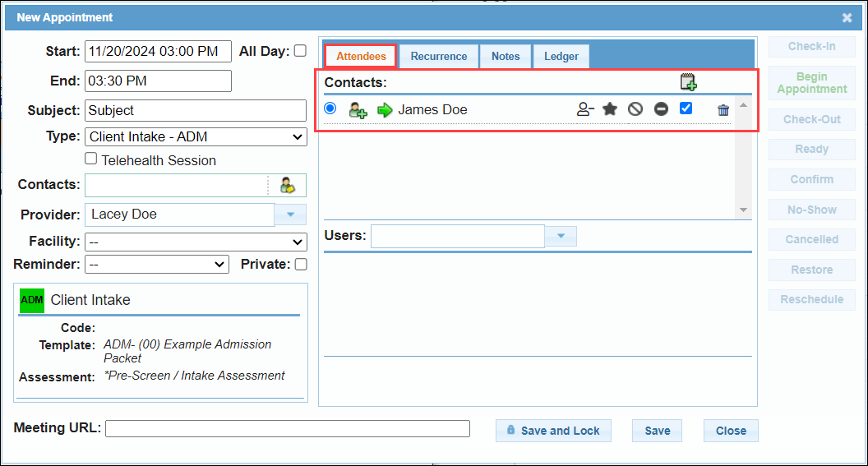Viewport: 868px width, 466px height.
Task: Expand the Provider dropdown arrow
Action: (x=290, y=215)
